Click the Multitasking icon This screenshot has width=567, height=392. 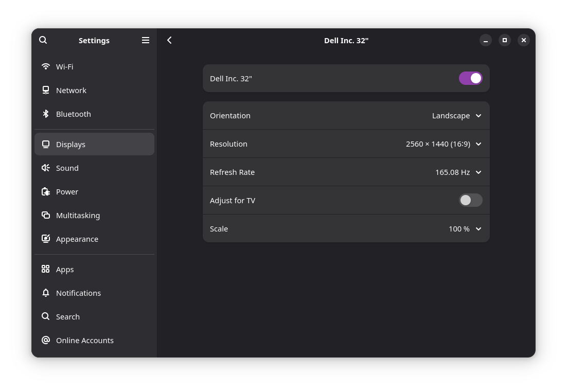[x=46, y=215]
